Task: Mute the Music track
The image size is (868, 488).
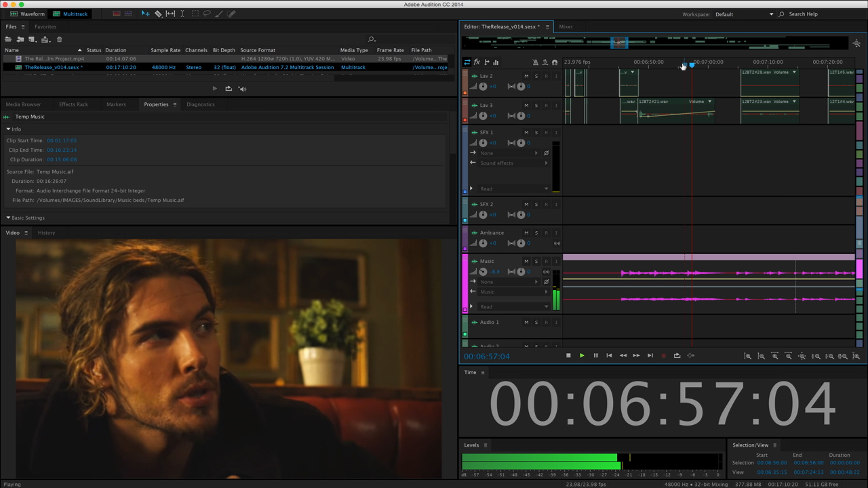Action: click(526, 261)
